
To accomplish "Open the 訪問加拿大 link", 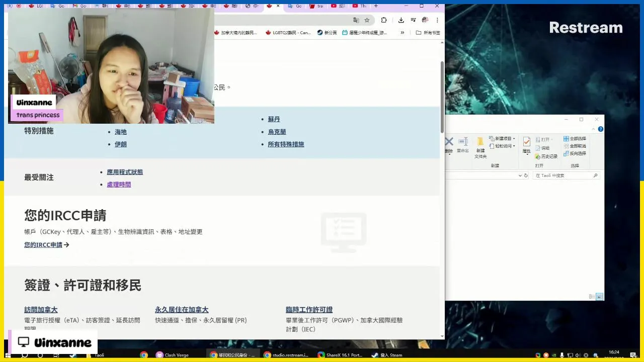I will point(41,310).
